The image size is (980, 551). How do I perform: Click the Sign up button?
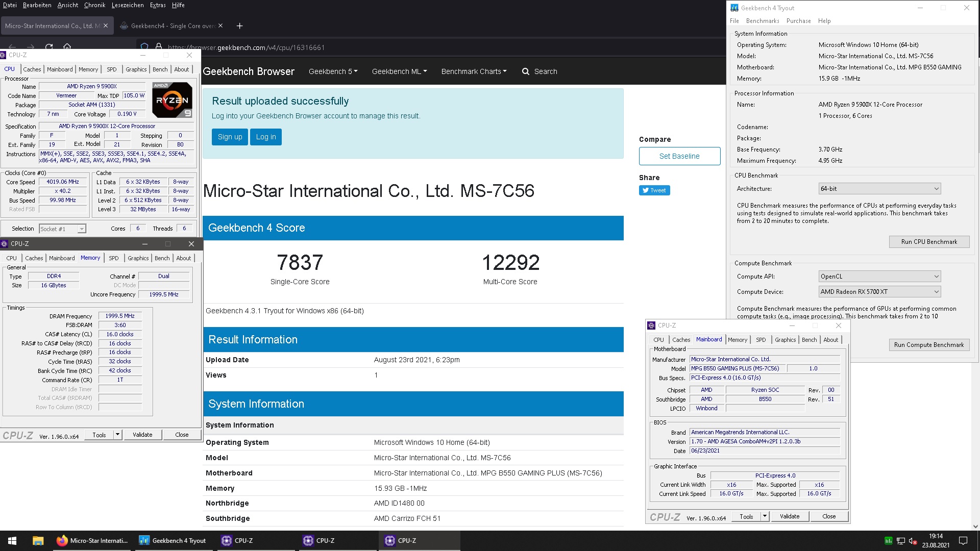[230, 137]
